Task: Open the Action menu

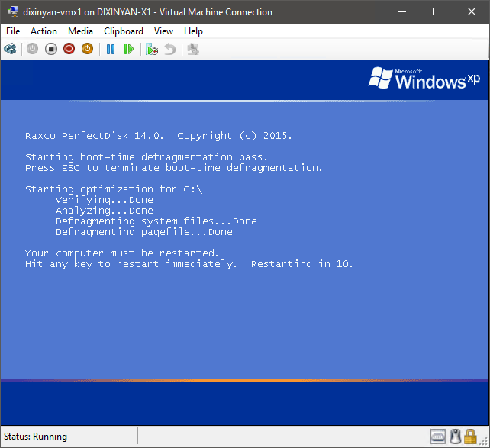Action: pyautogui.click(x=44, y=31)
